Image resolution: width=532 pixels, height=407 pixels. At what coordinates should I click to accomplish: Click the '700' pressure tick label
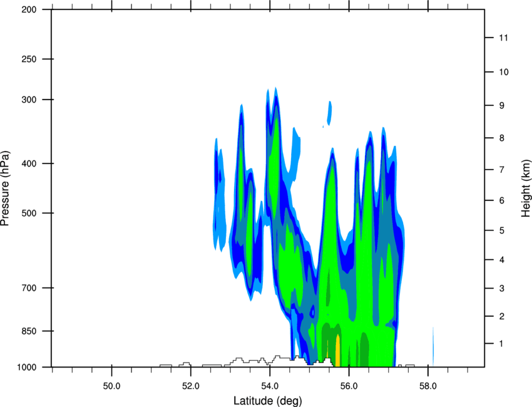29,288
